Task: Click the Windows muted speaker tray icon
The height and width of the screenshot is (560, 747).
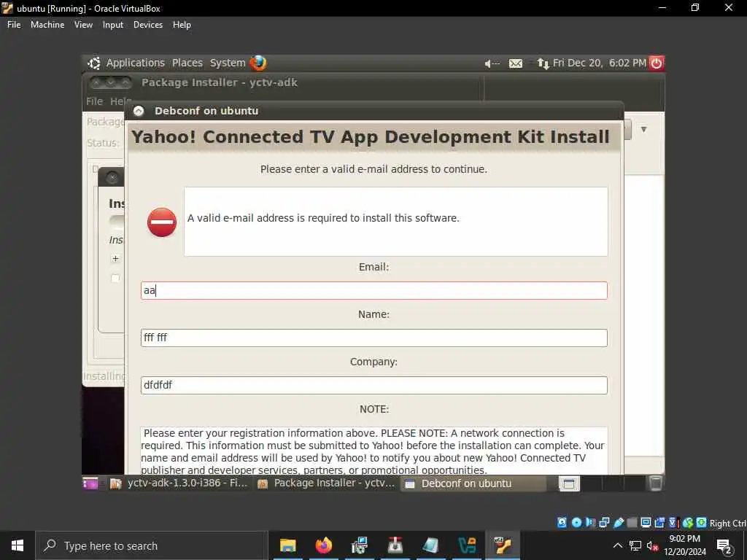Action: (x=652, y=545)
